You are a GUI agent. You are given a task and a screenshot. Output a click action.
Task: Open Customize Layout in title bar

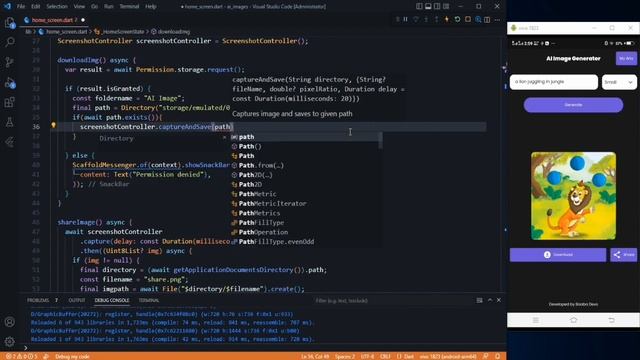point(446,7)
